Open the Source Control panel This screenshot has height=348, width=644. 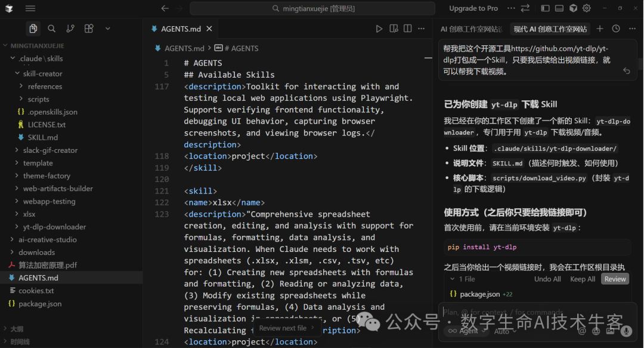(70, 28)
